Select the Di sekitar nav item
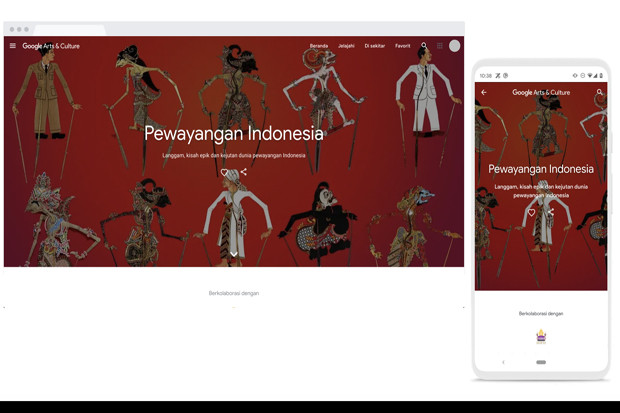 point(375,46)
